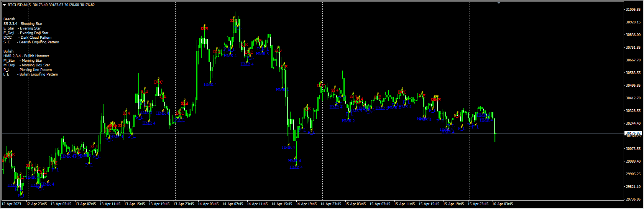Click the 29989.40 price axis label

(x=633, y=161)
